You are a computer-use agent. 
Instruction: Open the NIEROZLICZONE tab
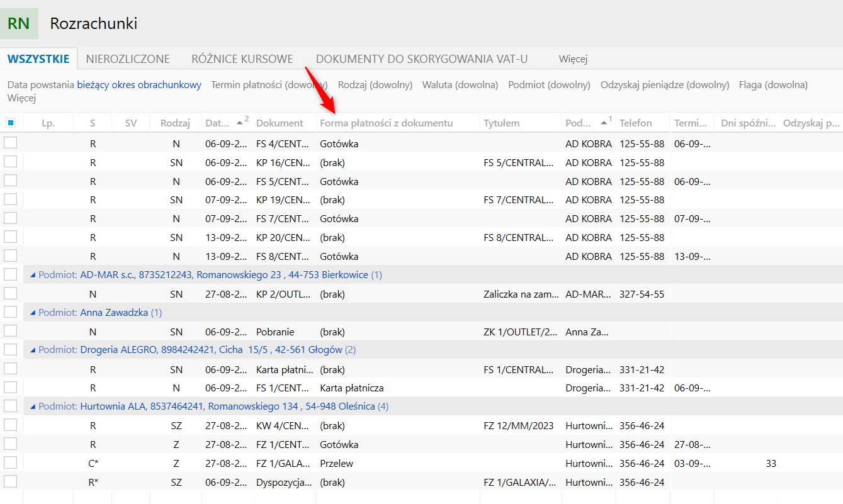[128, 59]
